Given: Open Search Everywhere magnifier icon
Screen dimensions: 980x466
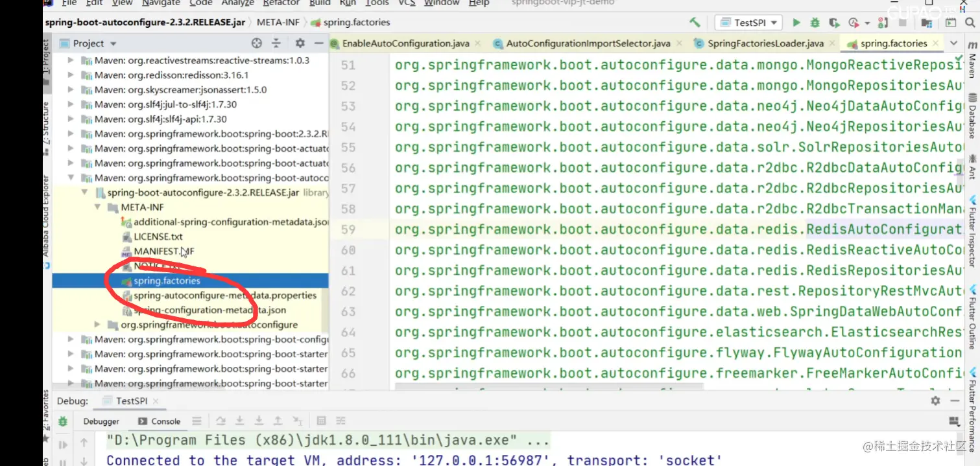Looking at the screenshot, I should 970,23.
